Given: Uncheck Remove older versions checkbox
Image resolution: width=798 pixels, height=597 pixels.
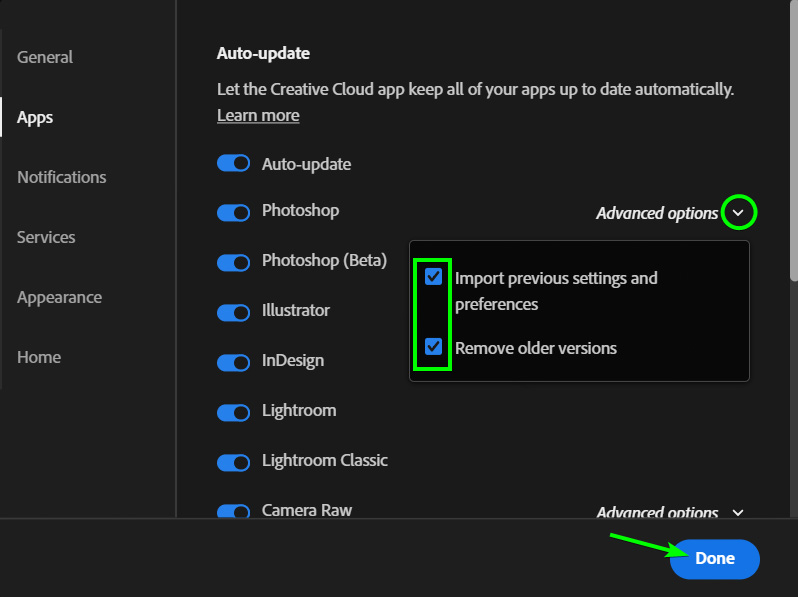Looking at the screenshot, I should click(433, 347).
